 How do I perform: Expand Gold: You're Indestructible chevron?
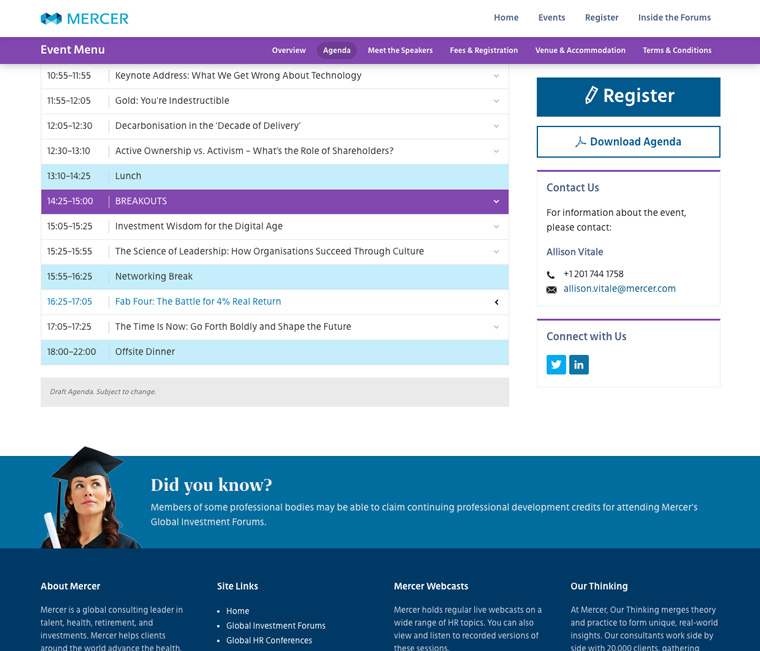[496, 101]
